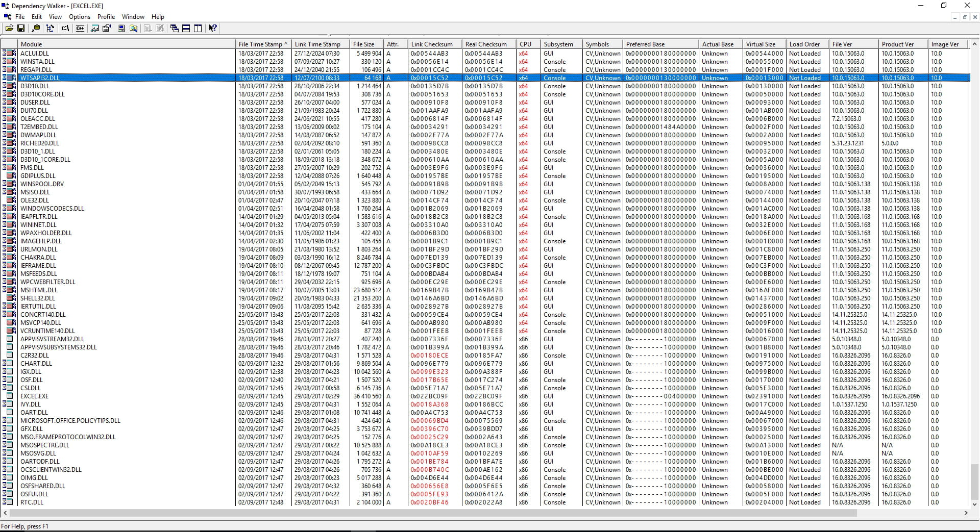This screenshot has height=532, width=980.
Task: Click module icon beside ACLUI.DLL
Action: [x=9, y=53]
